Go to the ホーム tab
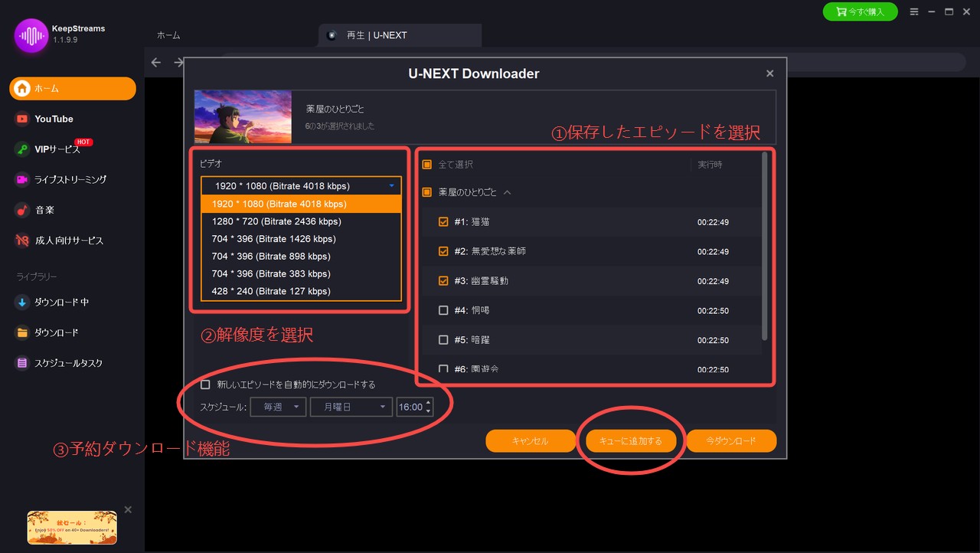The height and width of the screenshot is (553, 980). click(x=168, y=34)
